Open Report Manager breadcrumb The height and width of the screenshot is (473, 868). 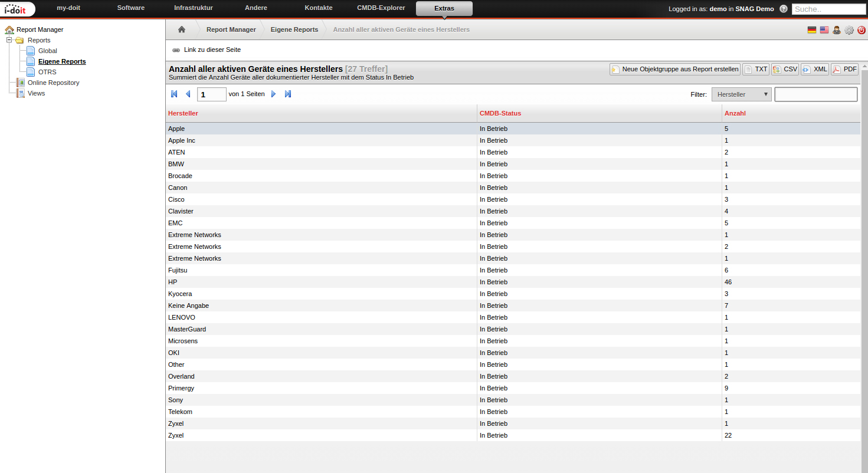(231, 29)
